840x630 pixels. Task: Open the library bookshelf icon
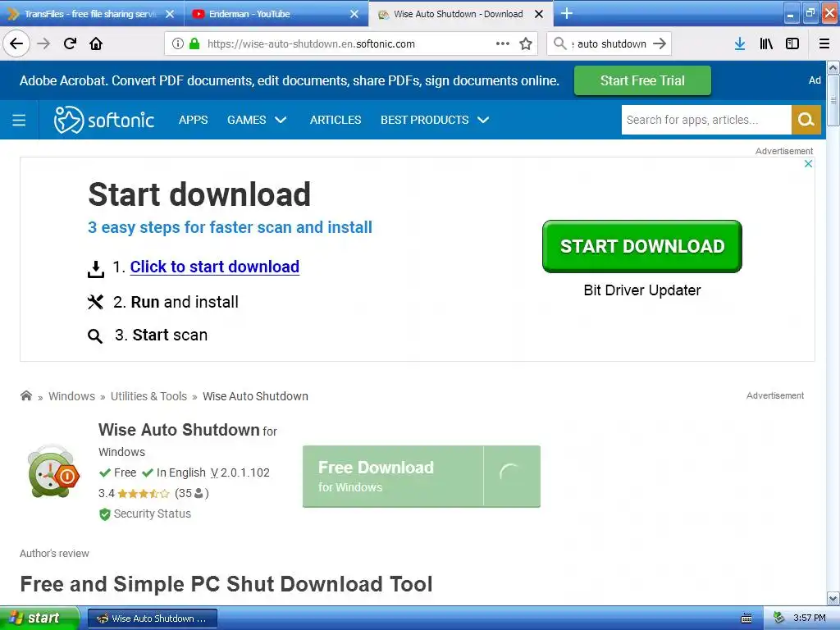click(x=766, y=43)
